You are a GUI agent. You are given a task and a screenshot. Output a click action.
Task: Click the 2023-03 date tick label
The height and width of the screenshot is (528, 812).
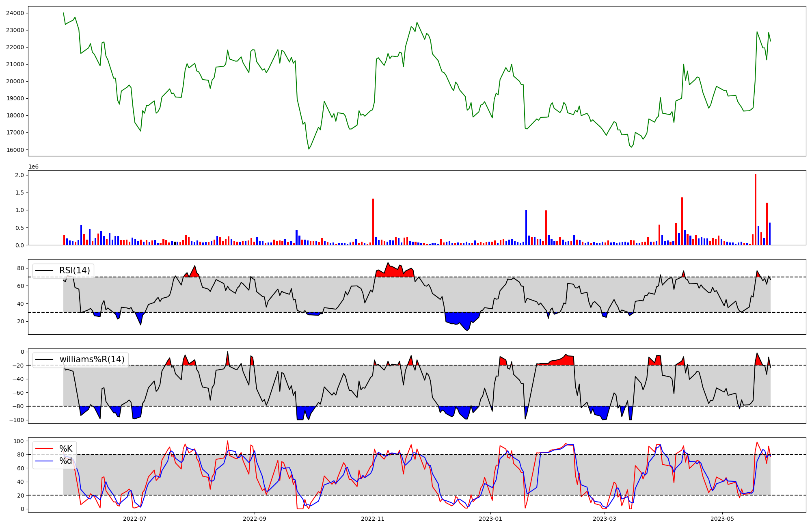(x=605, y=519)
